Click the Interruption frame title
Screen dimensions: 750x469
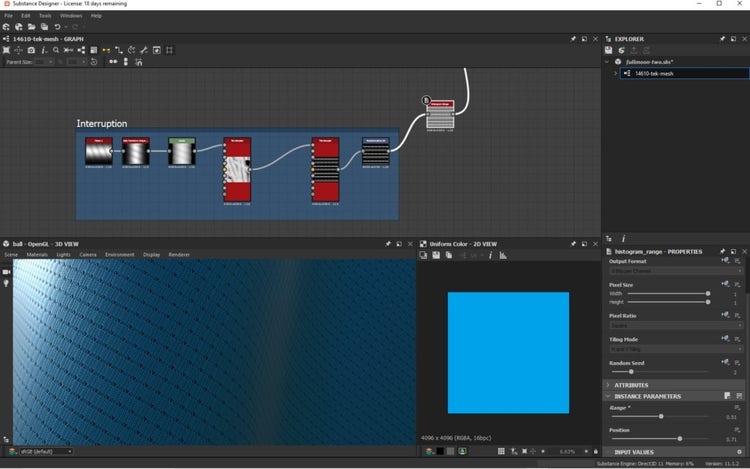102,123
